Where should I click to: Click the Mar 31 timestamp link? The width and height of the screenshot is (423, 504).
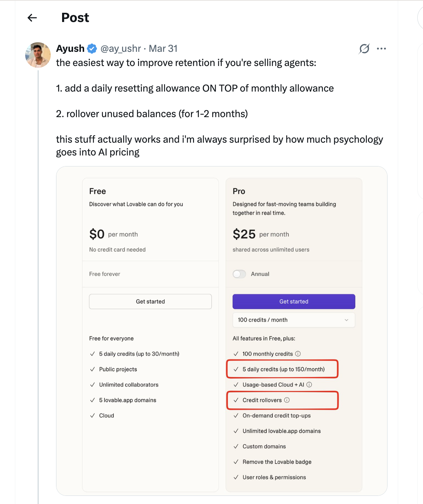coord(163,48)
